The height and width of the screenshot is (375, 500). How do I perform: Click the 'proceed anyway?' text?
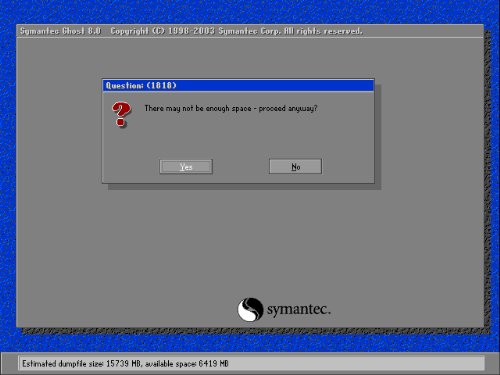point(288,108)
